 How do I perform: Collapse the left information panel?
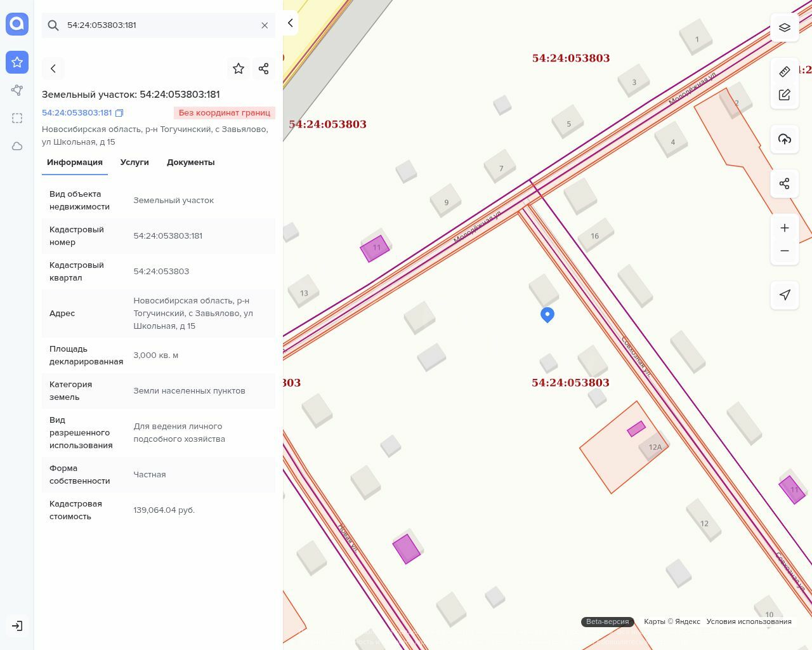(x=290, y=23)
